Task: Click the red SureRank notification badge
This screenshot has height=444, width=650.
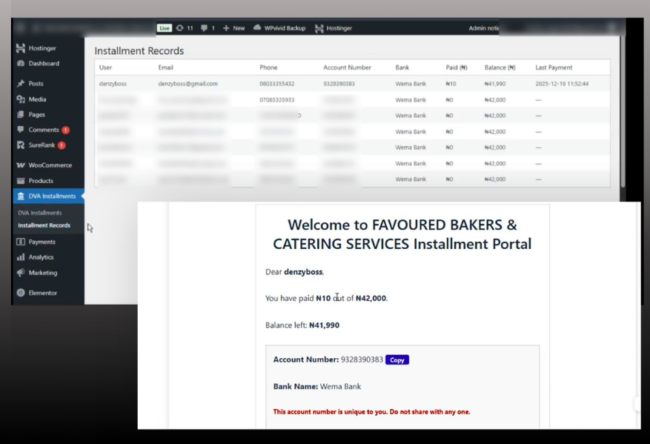Action: point(62,145)
